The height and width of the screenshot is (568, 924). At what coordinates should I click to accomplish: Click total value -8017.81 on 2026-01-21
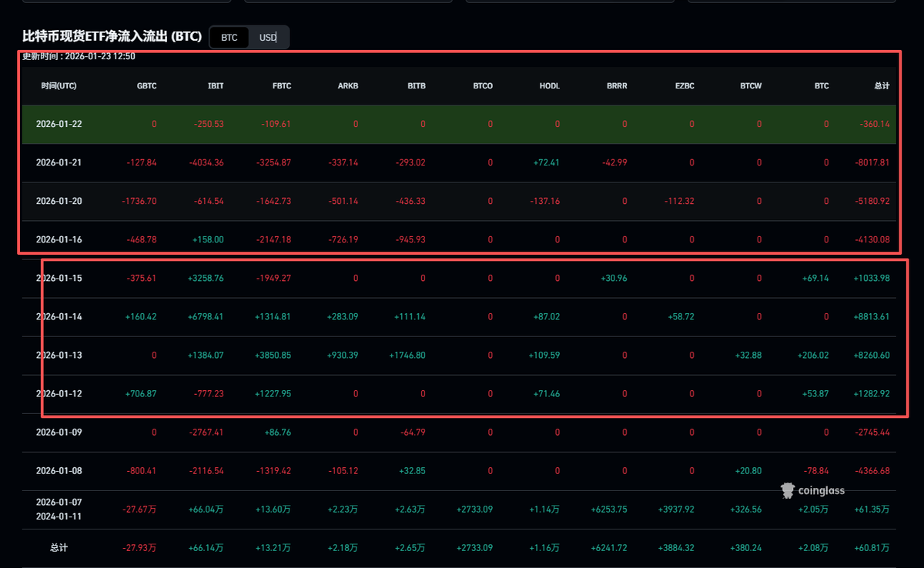(872, 162)
